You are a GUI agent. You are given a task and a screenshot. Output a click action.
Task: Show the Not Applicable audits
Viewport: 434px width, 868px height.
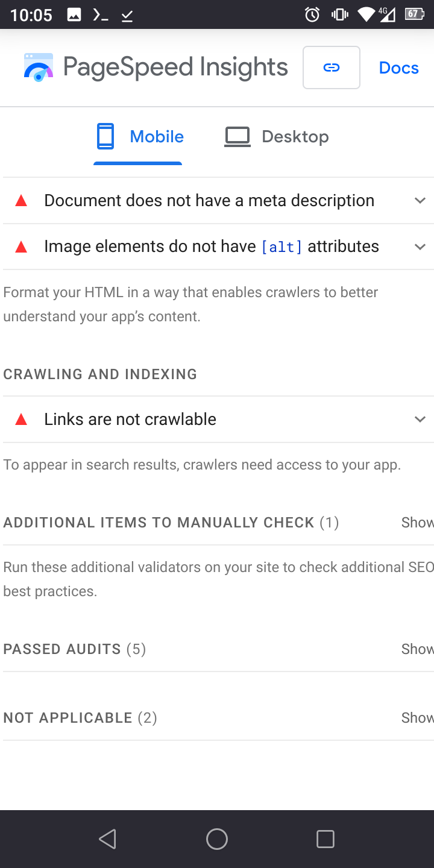coord(417,718)
